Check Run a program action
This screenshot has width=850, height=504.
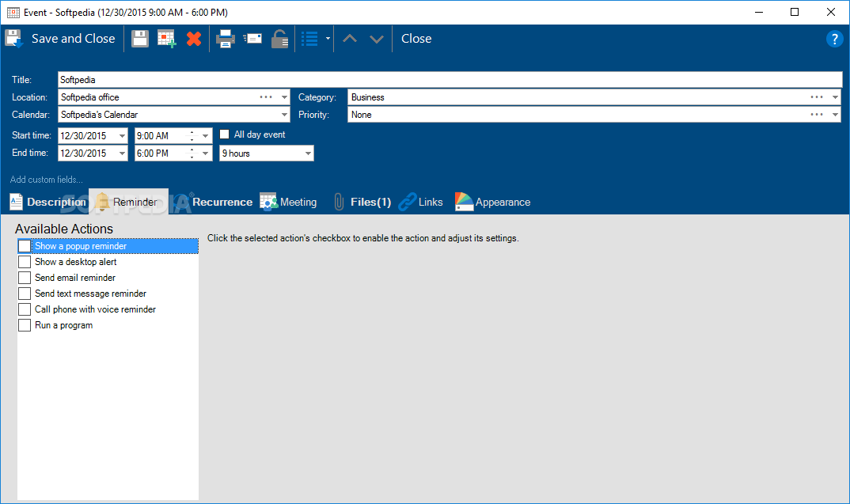coord(25,325)
